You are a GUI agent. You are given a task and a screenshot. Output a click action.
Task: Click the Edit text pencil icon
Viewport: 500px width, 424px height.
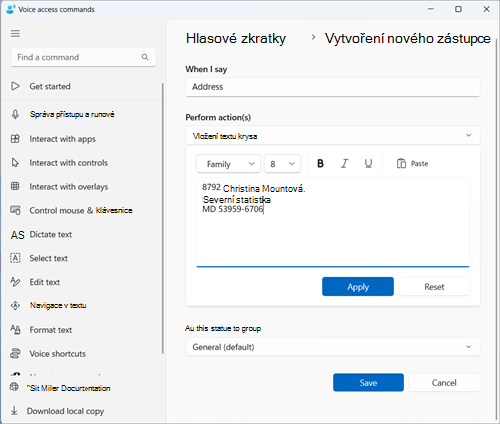(x=15, y=282)
